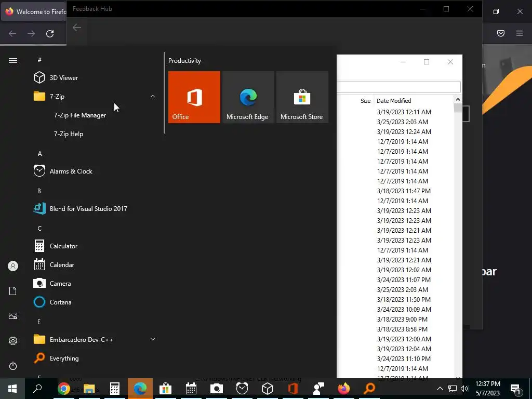Open File Explorer from the taskbar
This screenshot has height=399, width=532.
(x=89, y=388)
